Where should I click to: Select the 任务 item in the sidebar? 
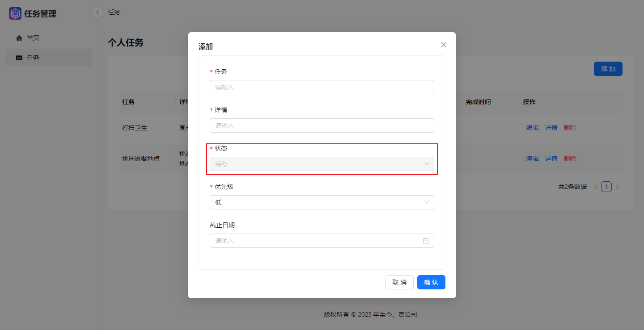click(34, 57)
